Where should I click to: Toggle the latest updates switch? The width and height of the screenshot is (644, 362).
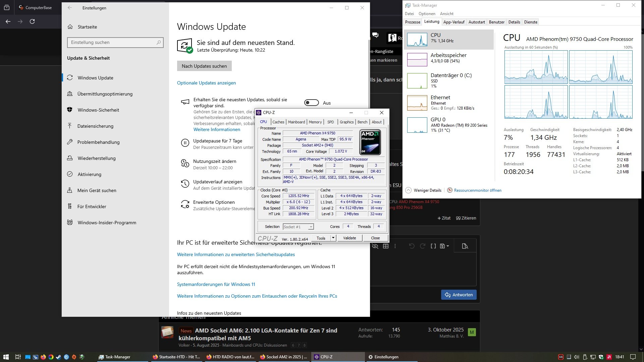(x=311, y=103)
